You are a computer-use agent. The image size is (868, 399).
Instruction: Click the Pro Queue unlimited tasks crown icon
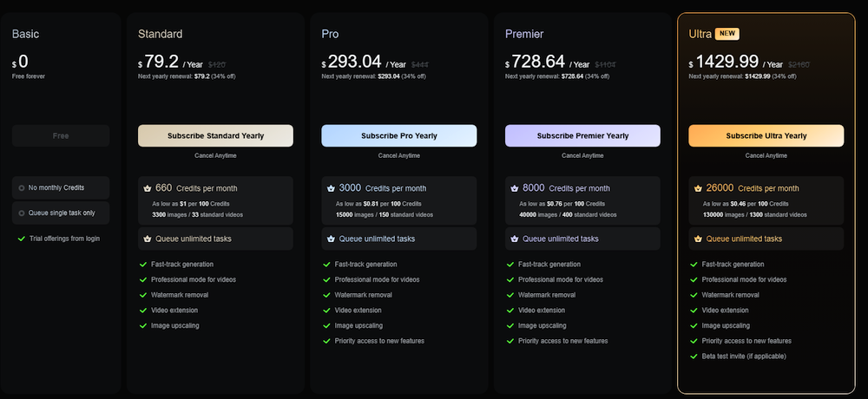(331, 239)
